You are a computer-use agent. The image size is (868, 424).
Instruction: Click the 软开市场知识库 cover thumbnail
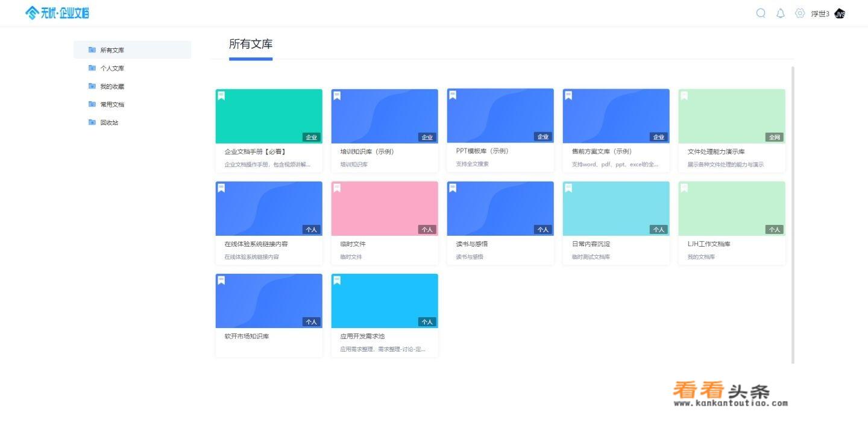[269, 301]
